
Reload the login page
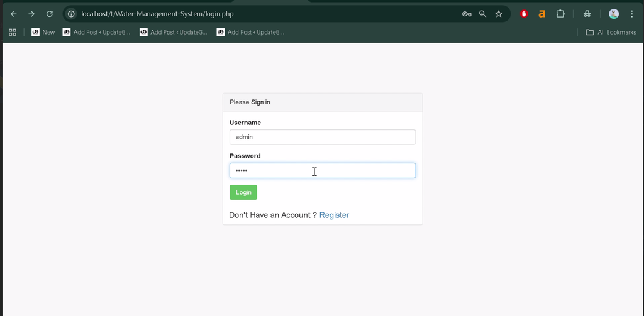(x=49, y=14)
